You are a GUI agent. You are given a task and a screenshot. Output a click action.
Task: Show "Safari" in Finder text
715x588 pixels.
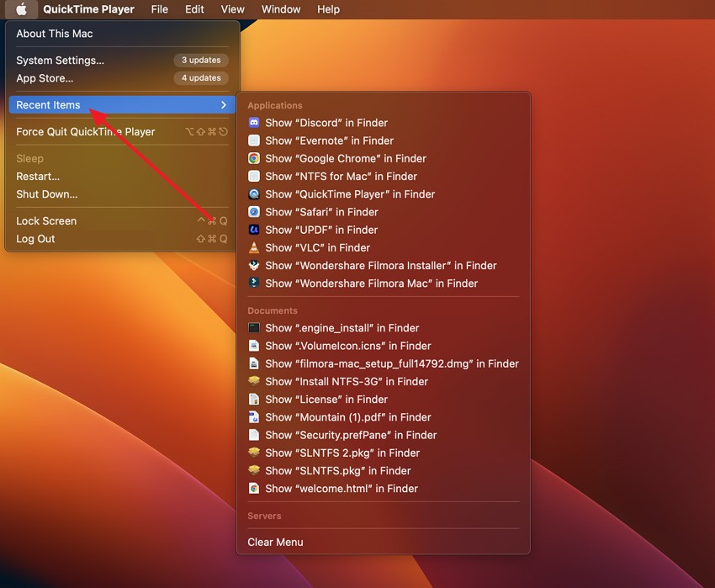click(x=322, y=212)
